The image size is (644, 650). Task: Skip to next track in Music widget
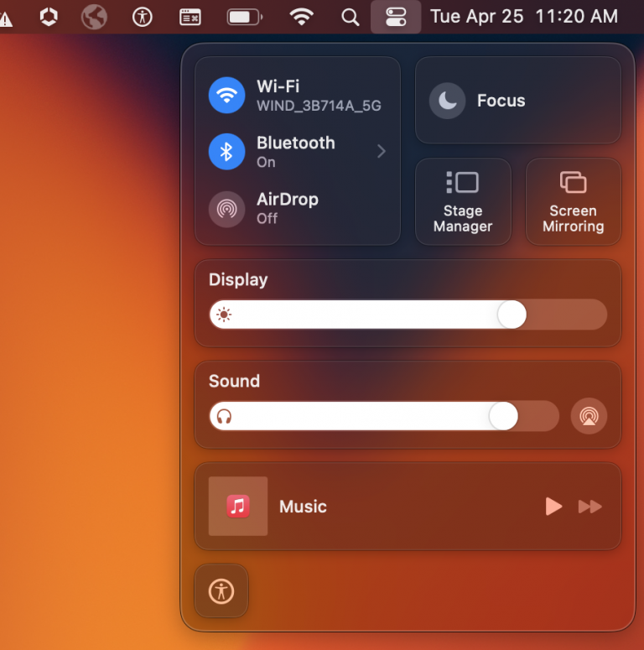coord(590,507)
